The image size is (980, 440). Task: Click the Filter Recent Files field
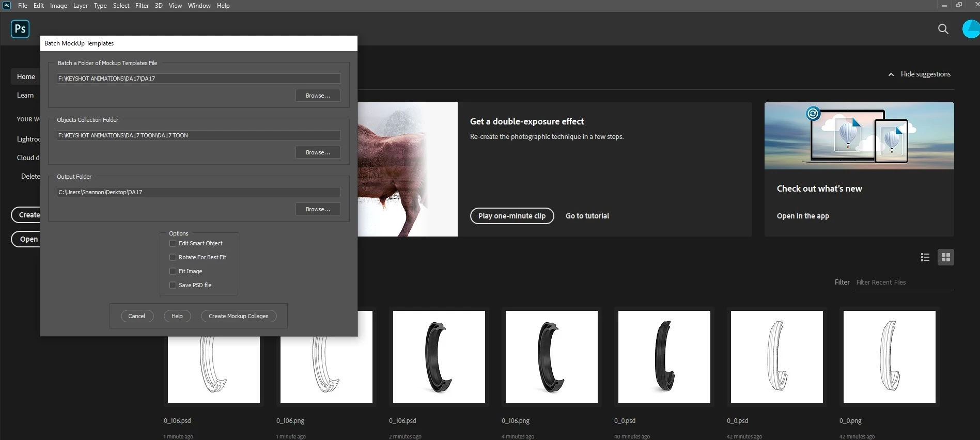pyautogui.click(x=904, y=282)
